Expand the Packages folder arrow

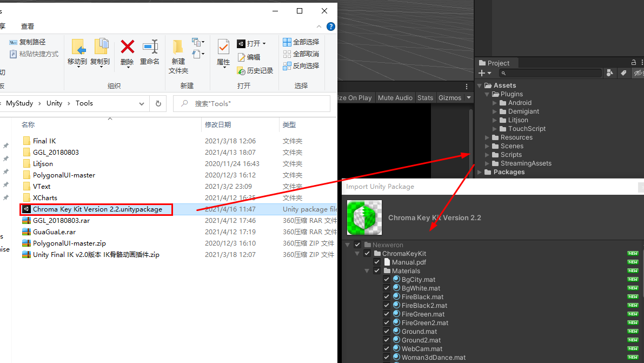point(479,172)
